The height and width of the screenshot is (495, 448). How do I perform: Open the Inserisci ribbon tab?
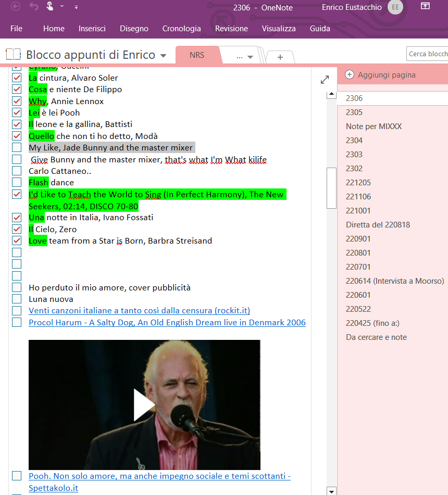point(92,29)
